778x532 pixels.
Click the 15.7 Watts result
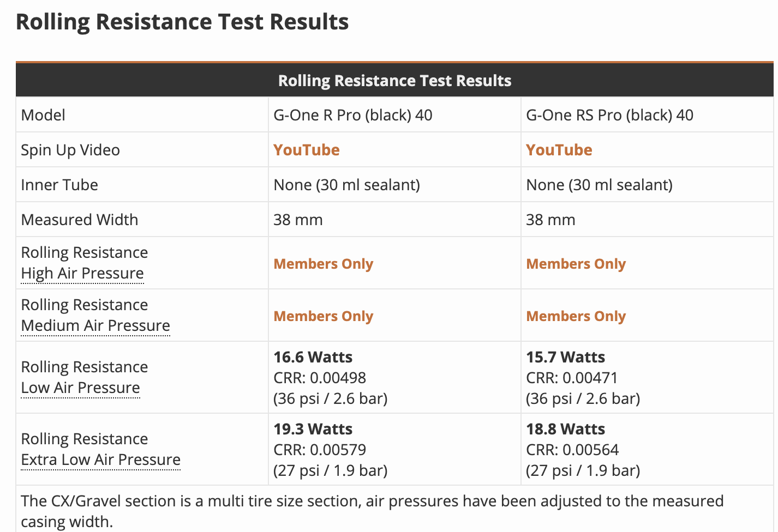565,357
